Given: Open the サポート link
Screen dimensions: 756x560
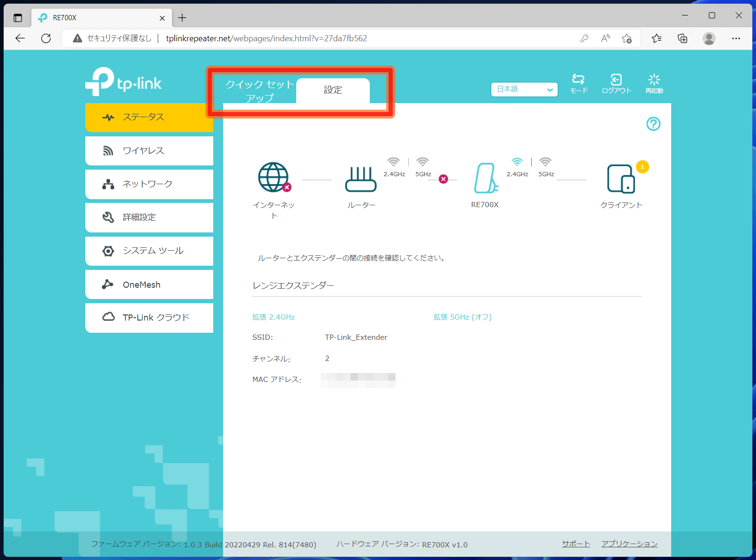Looking at the screenshot, I should point(576,544).
